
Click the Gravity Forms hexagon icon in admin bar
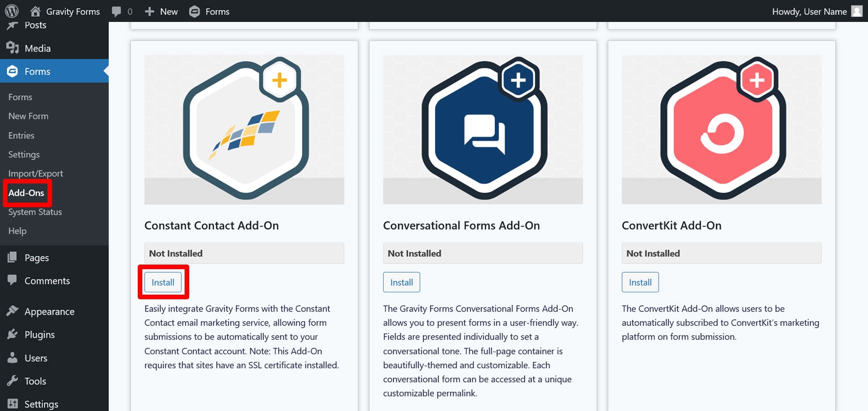pos(195,12)
